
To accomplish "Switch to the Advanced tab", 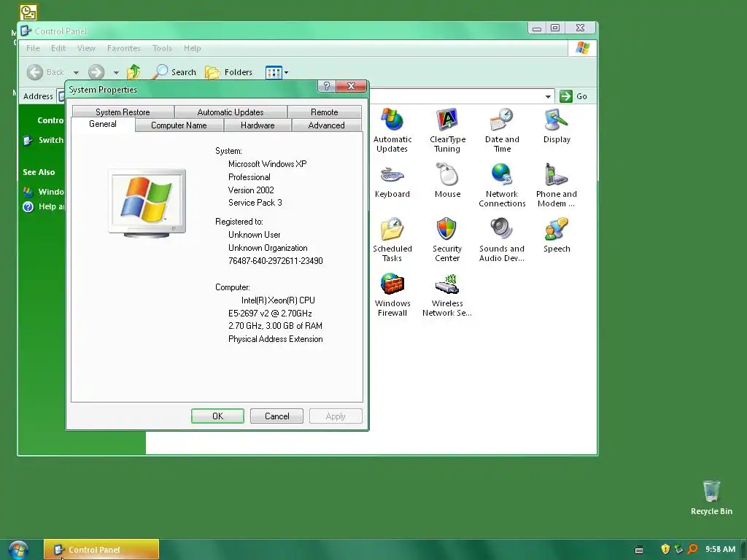I will pyautogui.click(x=326, y=125).
